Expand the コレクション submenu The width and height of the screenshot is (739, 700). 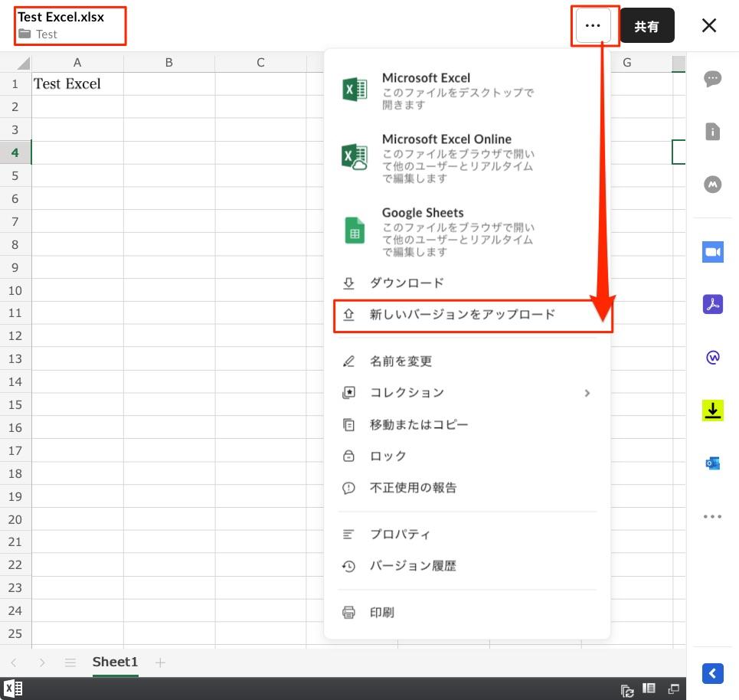pyautogui.click(x=466, y=393)
